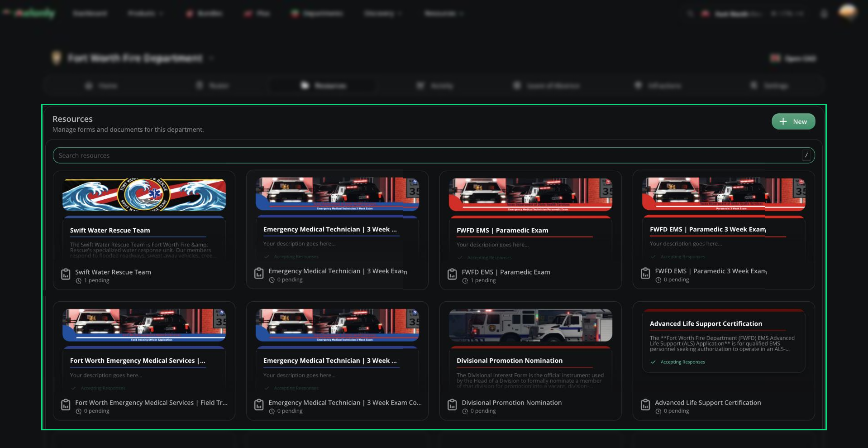
Task: Select '0 pending' under FWFD EMS | Paramedic 3 Week Exam
Action: pyautogui.click(x=676, y=279)
